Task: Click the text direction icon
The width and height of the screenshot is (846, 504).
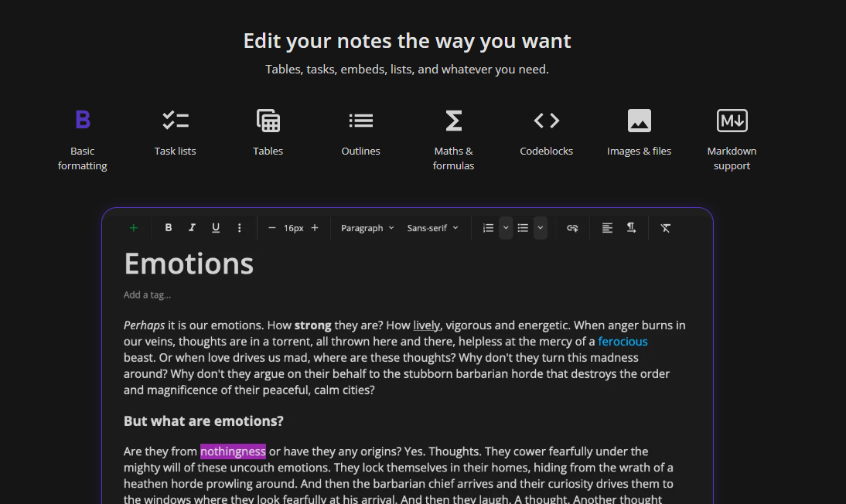Action: point(631,228)
